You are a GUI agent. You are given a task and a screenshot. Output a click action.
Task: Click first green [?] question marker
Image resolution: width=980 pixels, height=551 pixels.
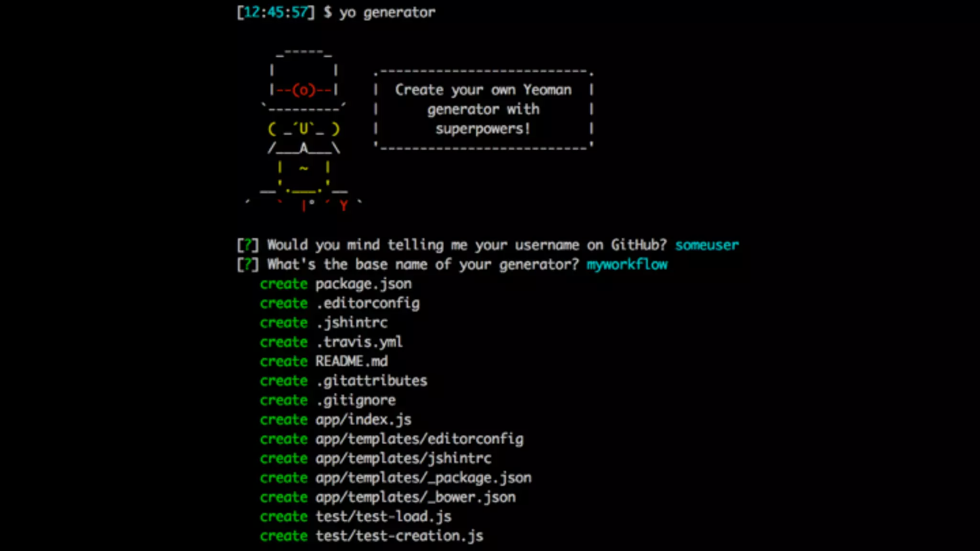[x=248, y=245]
